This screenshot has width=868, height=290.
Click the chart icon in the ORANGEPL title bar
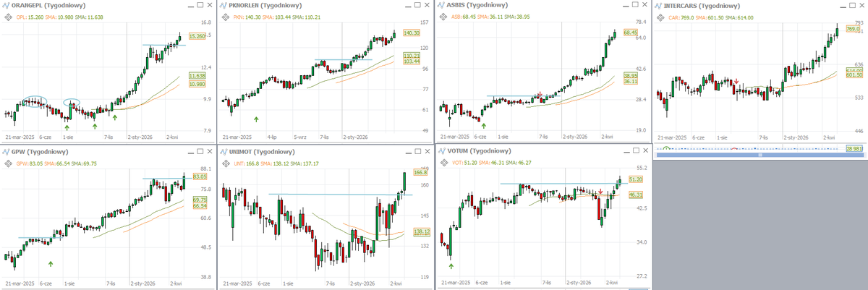[x=7, y=5]
